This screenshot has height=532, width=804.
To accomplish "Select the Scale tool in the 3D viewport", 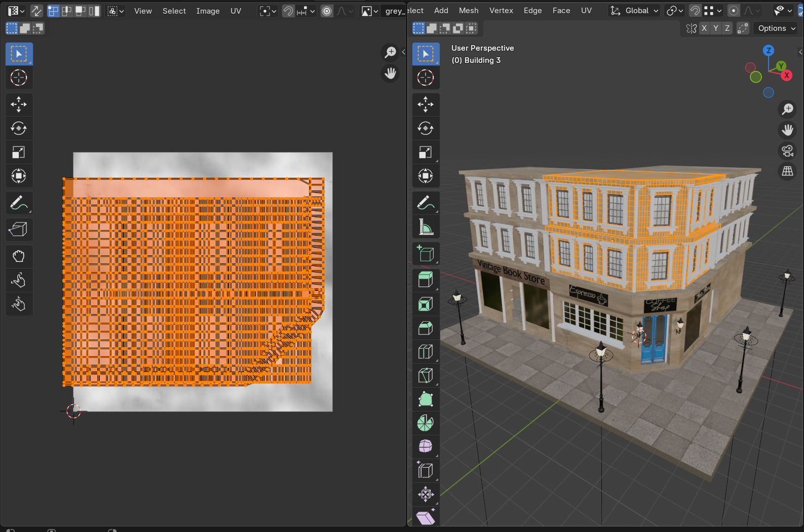I will pyautogui.click(x=426, y=152).
